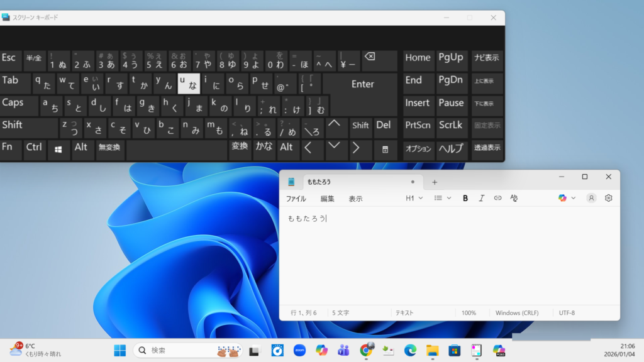Open Zoom from the taskbar
This screenshot has height=362, width=644.
[x=299, y=351]
